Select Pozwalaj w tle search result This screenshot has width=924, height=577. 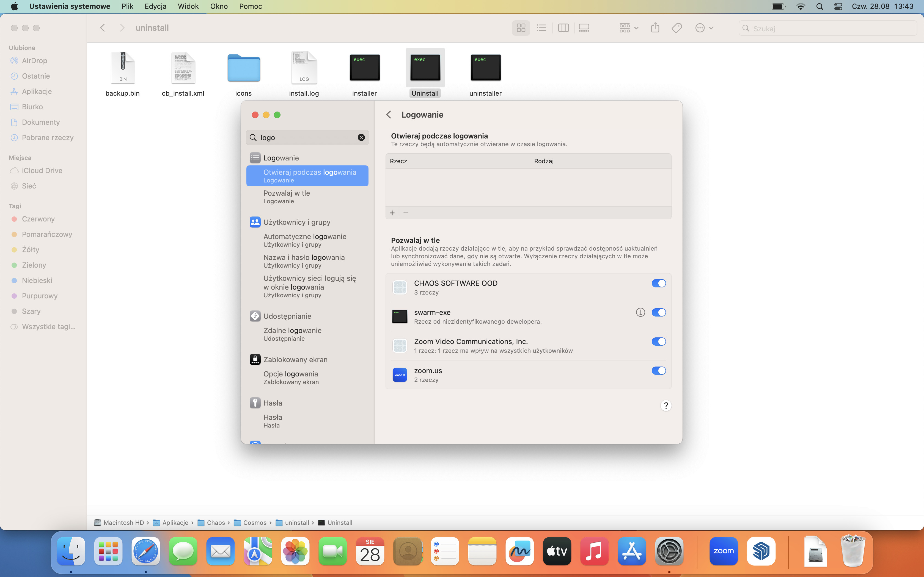click(286, 196)
